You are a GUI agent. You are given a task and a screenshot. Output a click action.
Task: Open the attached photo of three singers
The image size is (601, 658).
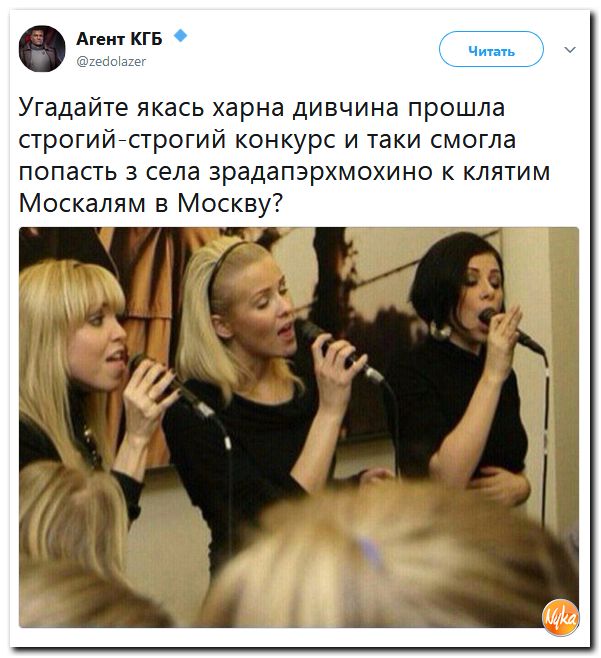tap(299, 427)
